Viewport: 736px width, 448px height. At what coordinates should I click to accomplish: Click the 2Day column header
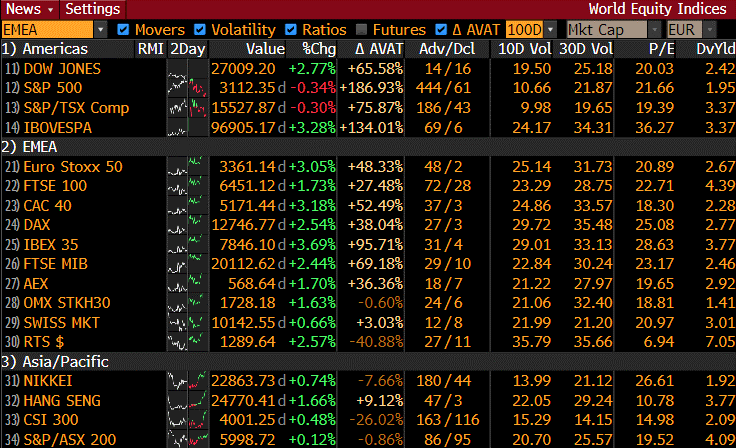pos(188,49)
